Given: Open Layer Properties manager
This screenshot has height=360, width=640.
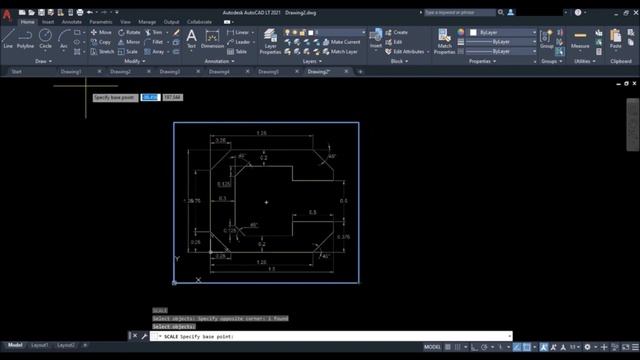Looking at the screenshot, I should tap(270, 41).
